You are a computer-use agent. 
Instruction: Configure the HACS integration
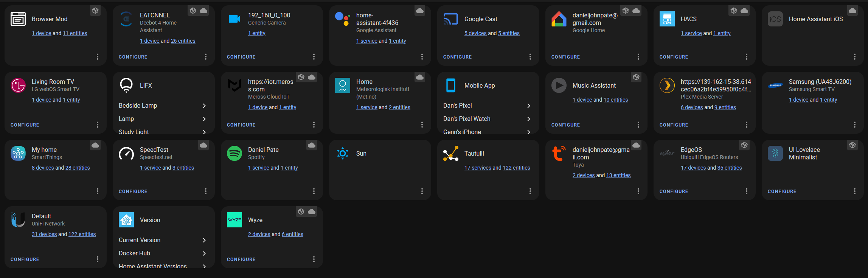pos(674,57)
